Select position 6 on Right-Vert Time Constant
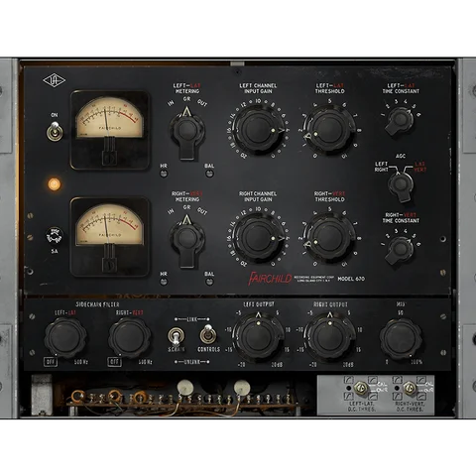The image size is (476, 476). click(x=418, y=244)
